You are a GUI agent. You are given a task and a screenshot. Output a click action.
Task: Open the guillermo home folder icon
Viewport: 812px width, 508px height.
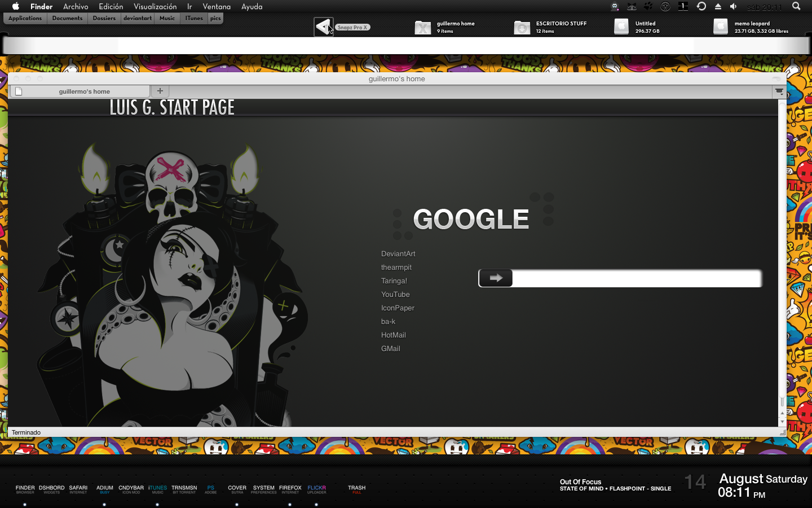[423, 27]
